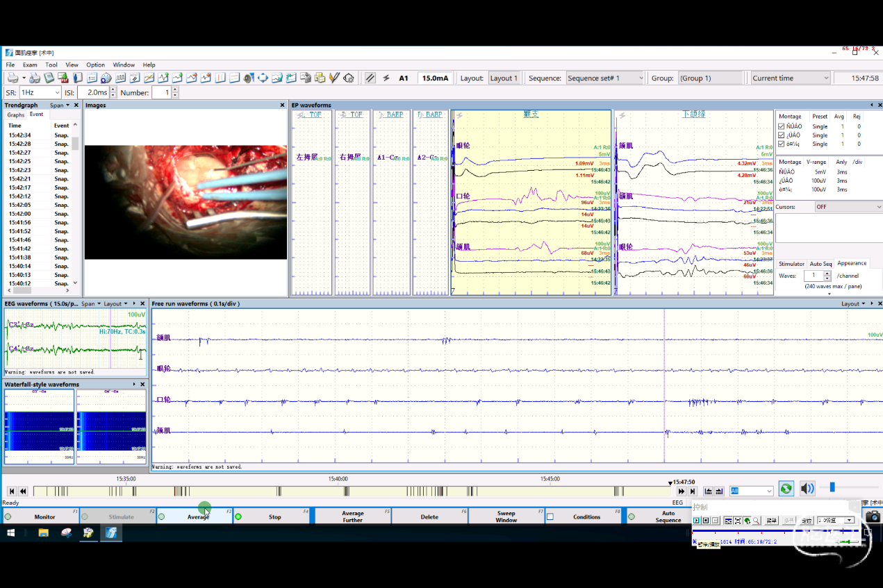The image size is (883, 588).
Task: Click the camera snapshot icon
Action: (873, 516)
